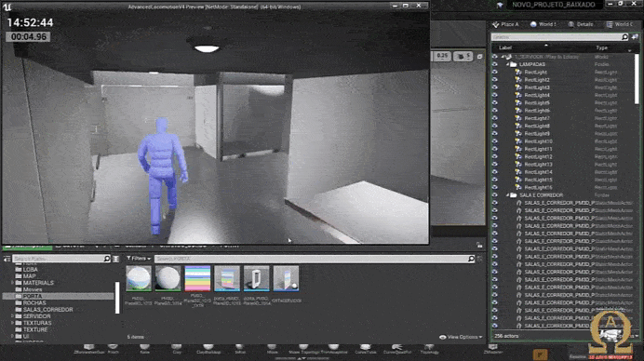
Task: Expand the MATERIALS folder in the sources tree
Action: click(12, 283)
